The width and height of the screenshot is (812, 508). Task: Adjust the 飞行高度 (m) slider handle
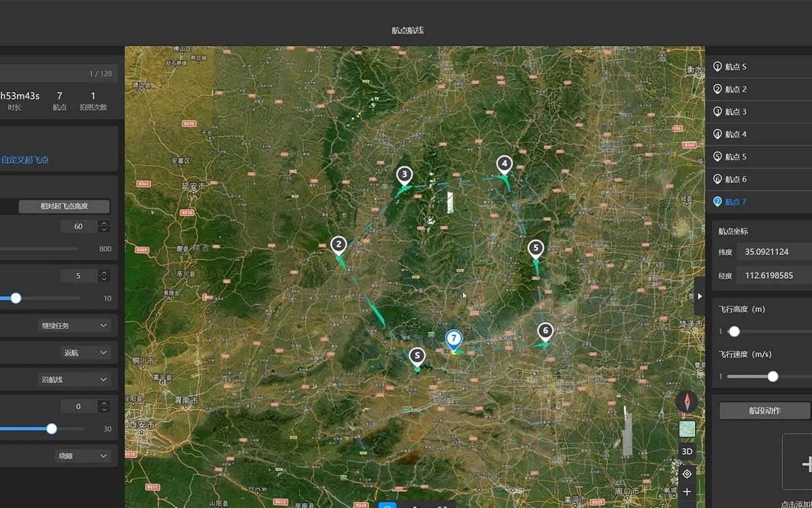pyautogui.click(x=734, y=331)
